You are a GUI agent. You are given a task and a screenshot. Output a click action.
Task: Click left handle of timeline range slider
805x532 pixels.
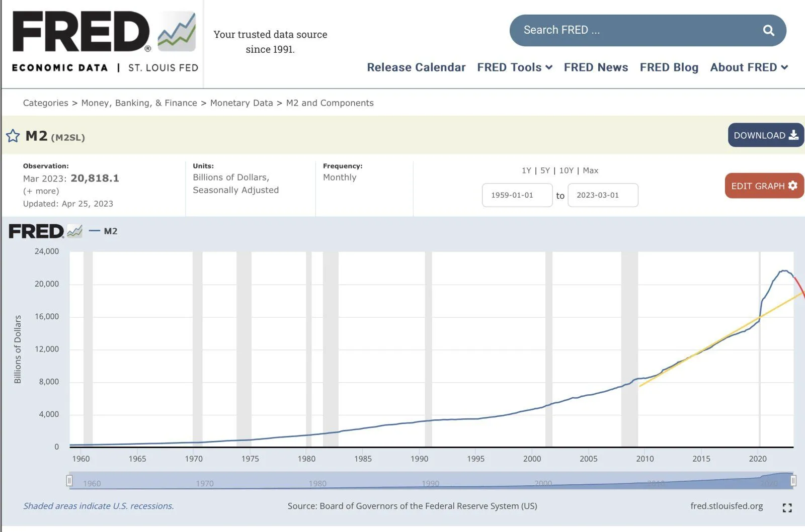point(69,481)
